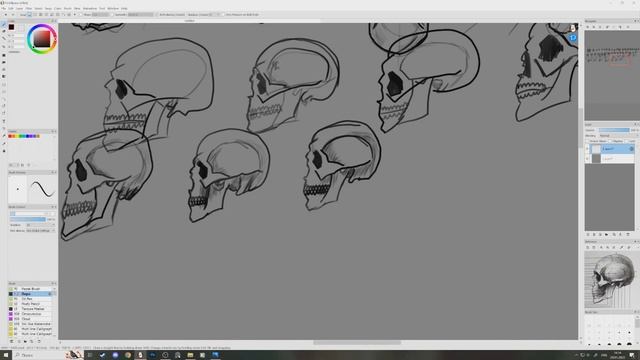Click the add new layer icon
Image resolution: width=640 pixels, height=360 pixels.
pyautogui.click(x=588, y=235)
